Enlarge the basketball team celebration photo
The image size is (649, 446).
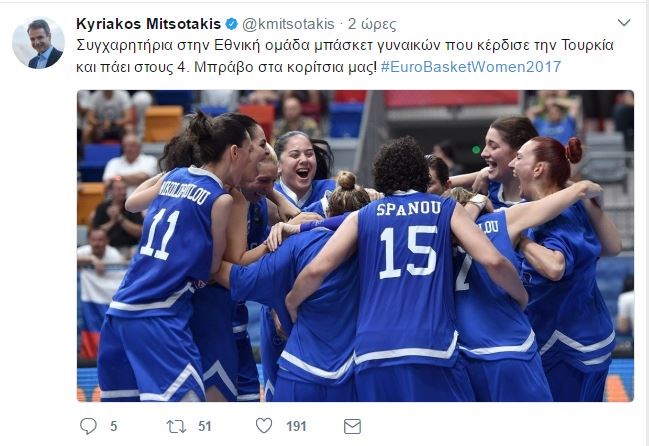click(355, 246)
